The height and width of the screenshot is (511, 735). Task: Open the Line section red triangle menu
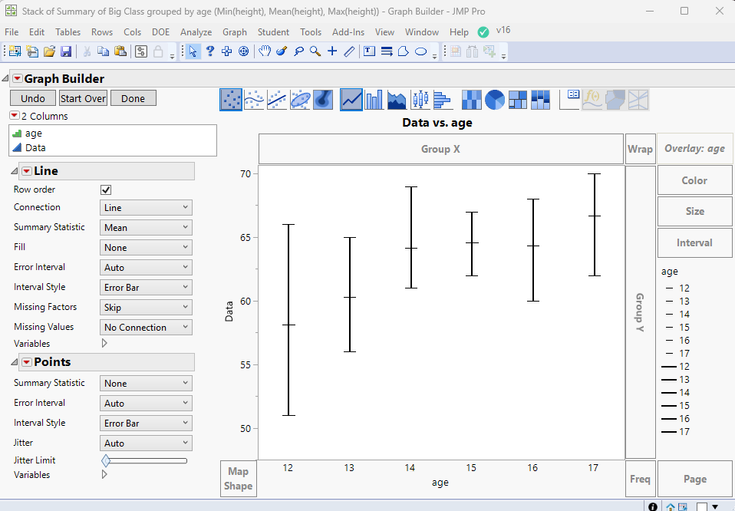click(x=27, y=171)
